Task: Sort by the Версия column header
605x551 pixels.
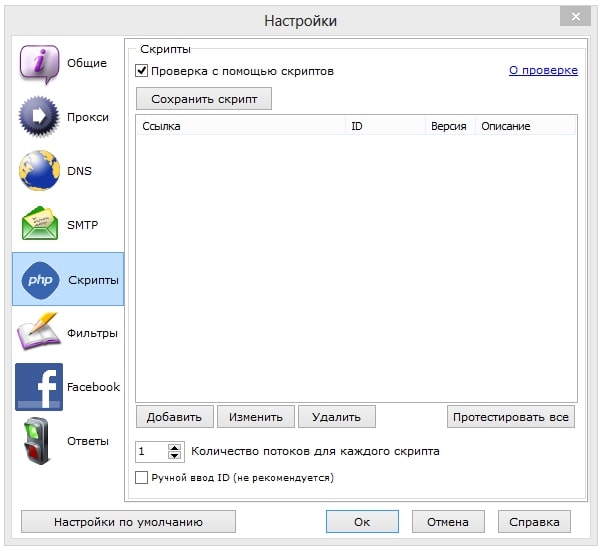Action: click(450, 126)
